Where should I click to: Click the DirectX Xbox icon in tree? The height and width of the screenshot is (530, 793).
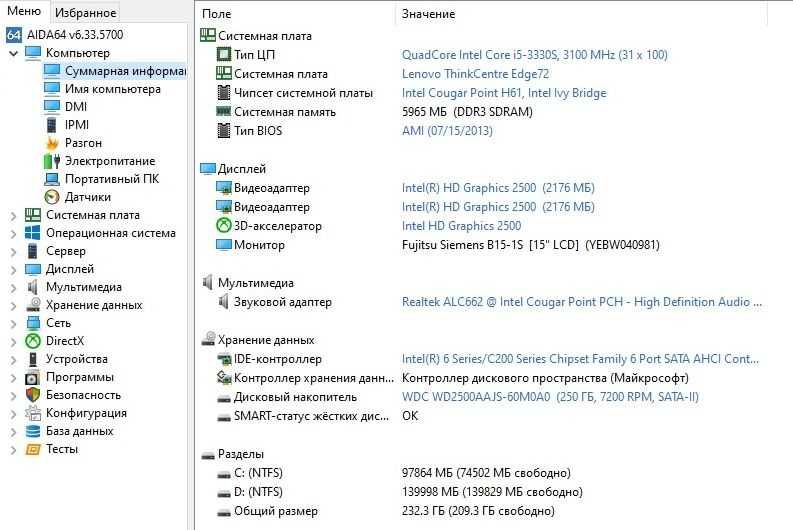tap(33, 341)
